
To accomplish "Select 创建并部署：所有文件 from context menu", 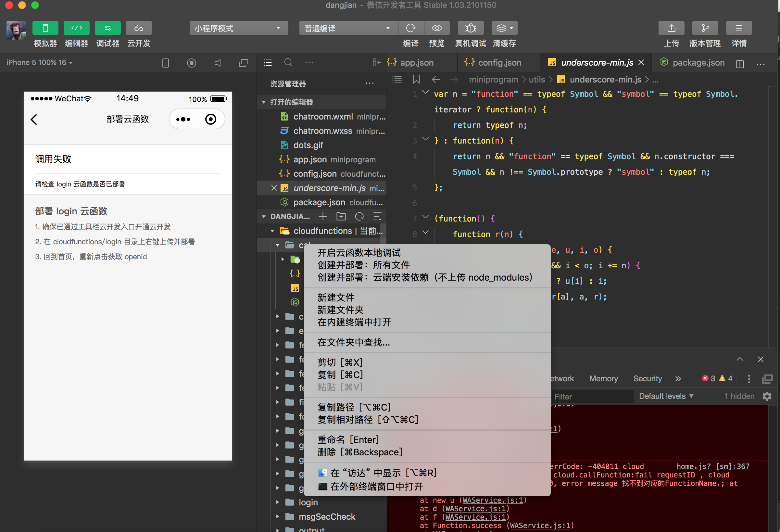I will pos(363,265).
